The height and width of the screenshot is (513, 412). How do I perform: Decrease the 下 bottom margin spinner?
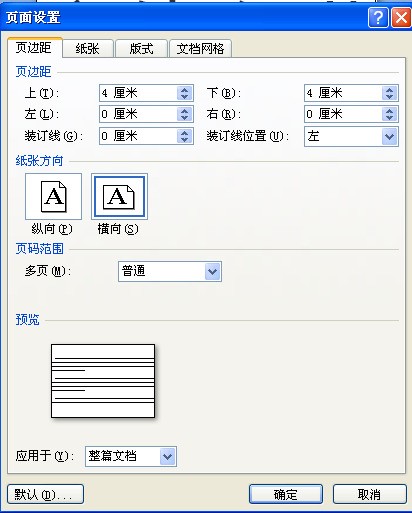click(x=390, y=97)
